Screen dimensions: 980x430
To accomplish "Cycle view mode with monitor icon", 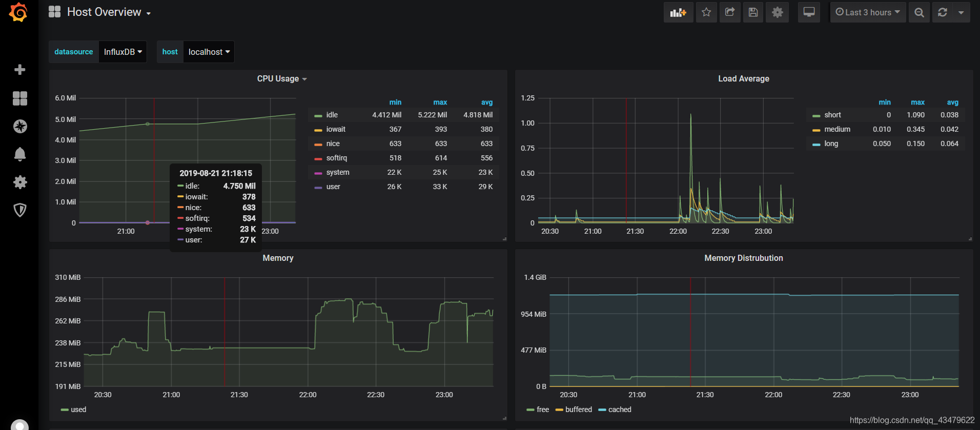I will pyautogui.click(x=809, y=12).
